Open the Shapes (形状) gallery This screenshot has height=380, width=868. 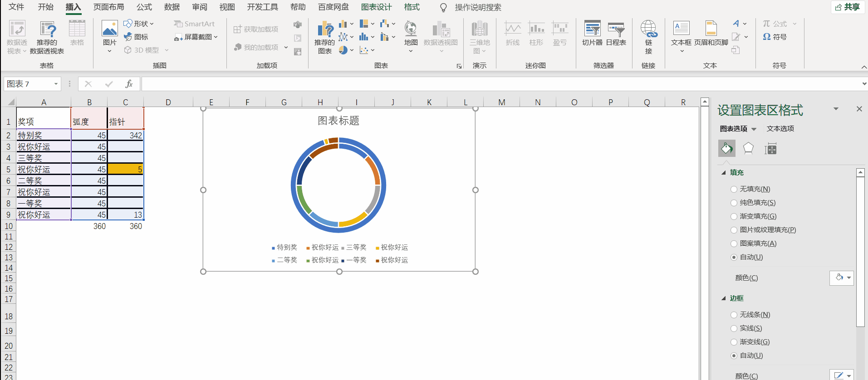[139, 24]
